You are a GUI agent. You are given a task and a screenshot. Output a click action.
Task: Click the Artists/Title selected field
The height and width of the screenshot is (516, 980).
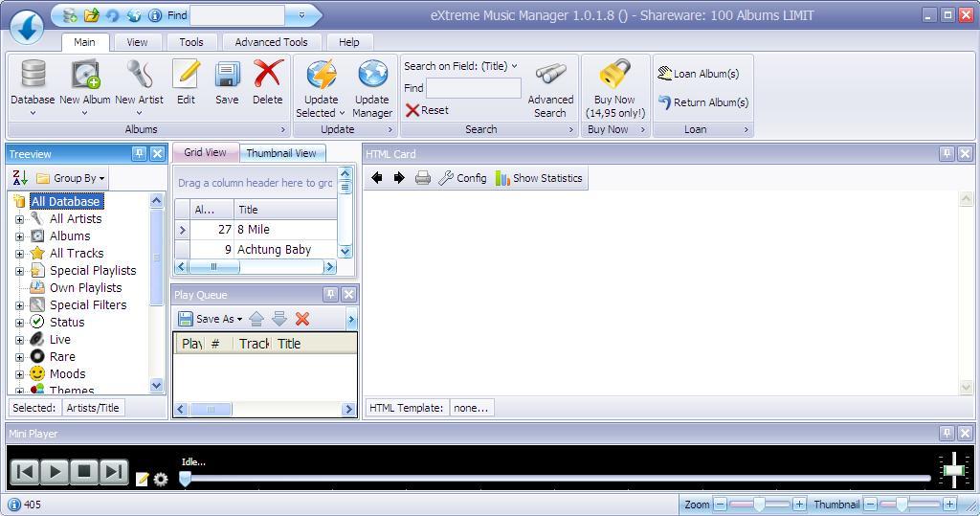coord(93,408)
